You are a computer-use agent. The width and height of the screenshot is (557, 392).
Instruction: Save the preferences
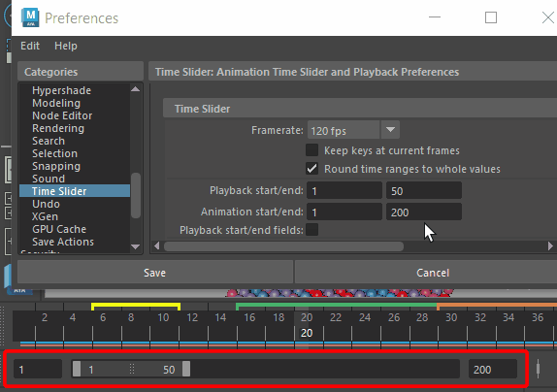click(155, 273)
